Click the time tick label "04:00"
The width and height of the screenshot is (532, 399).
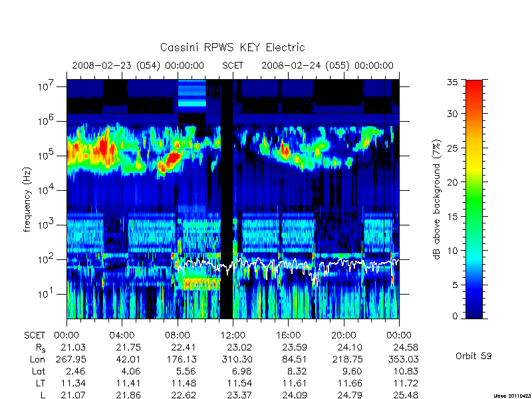(x=122, y=335)
